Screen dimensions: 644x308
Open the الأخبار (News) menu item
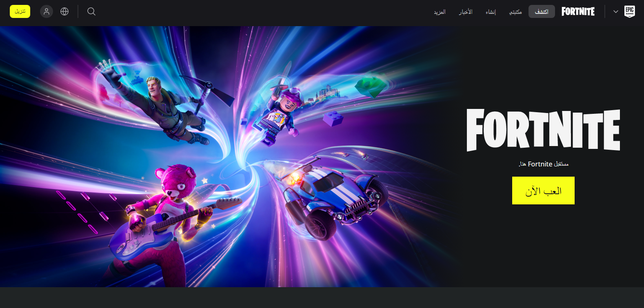coord(466,12)
